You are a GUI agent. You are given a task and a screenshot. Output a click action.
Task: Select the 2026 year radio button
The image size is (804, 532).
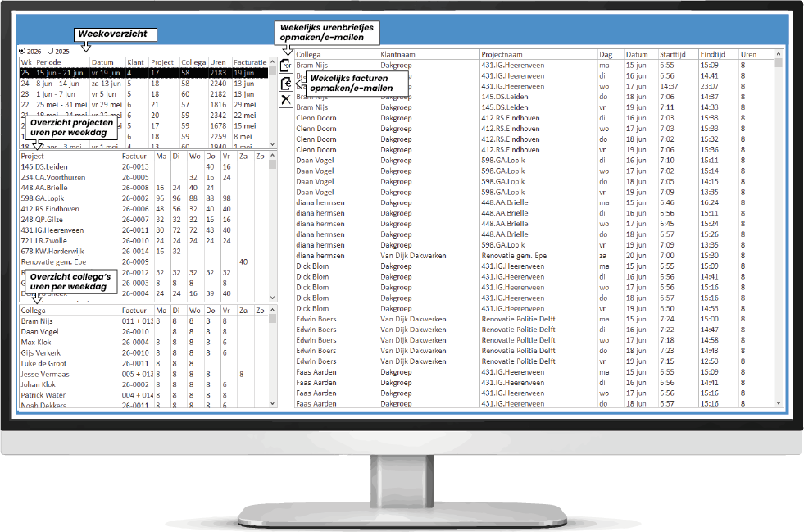(22, 51)
